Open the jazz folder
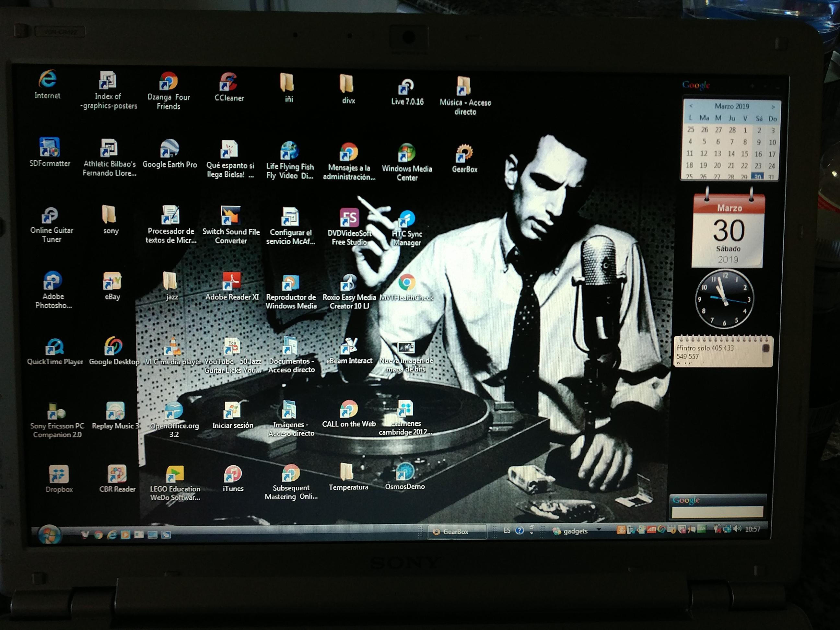Image resolution: width=840 pixels, height=630 pixels. pos(170,281)
